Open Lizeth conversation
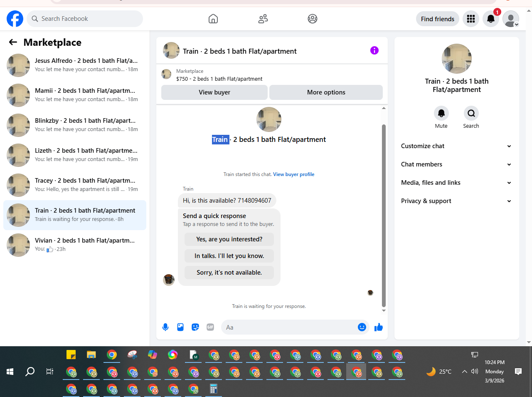This screenshot has width=532, height=397. 75,155
